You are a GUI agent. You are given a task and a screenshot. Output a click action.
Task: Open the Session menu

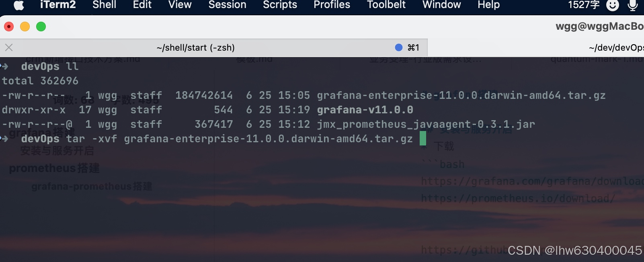coord(227,5)
